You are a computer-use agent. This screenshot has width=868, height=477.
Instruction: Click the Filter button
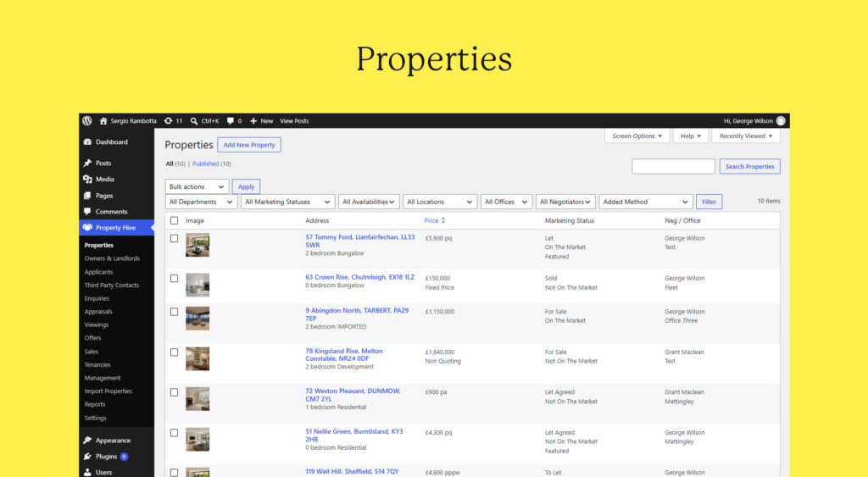click(x=709, y=202)
